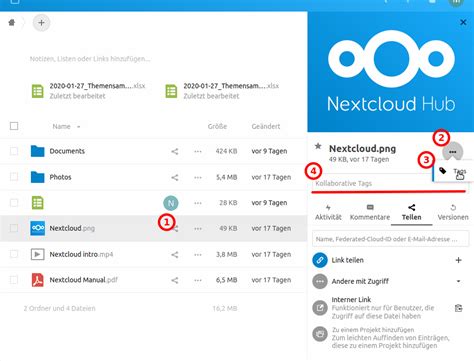Open the Nextcloud intro.mp4 video
474x361 pixels.
tap(81, 254)
